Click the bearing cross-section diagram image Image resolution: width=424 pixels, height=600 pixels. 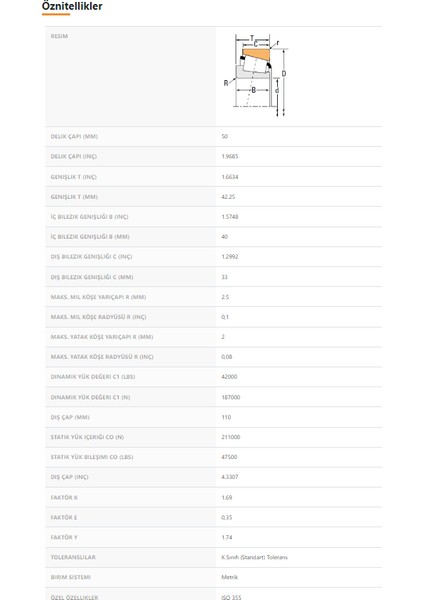[256, 76]
